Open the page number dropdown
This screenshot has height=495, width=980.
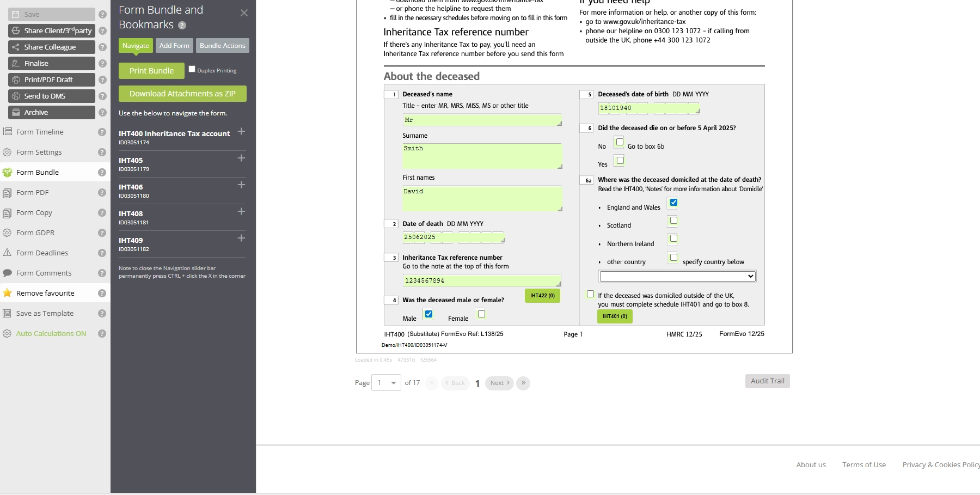(386, 383)
